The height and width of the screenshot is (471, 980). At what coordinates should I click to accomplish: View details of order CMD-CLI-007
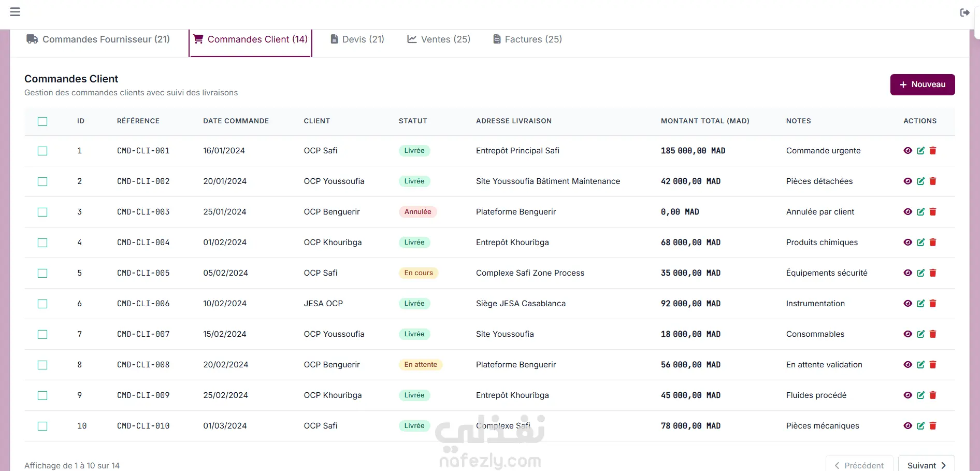[x=907, y=334]
